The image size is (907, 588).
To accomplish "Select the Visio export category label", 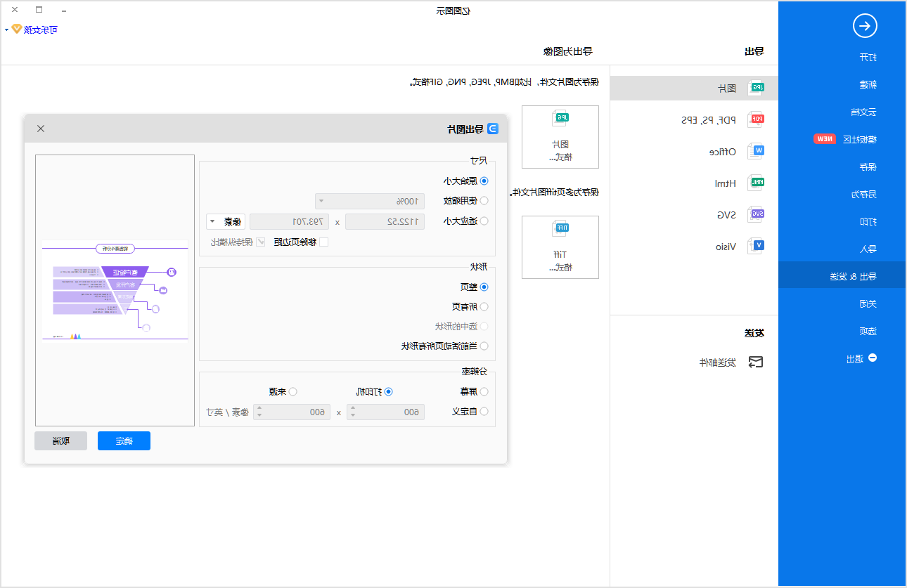I will click(726, 247).
